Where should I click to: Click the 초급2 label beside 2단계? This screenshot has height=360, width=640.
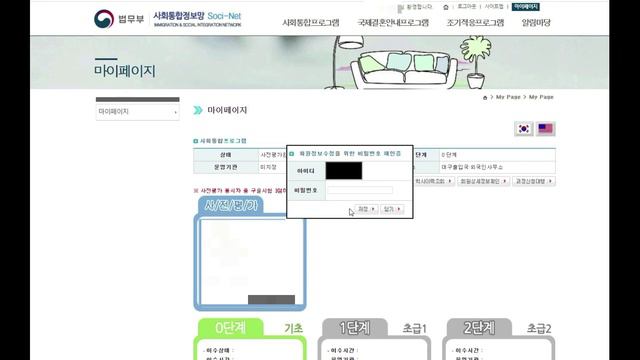(x=539, y=328)
